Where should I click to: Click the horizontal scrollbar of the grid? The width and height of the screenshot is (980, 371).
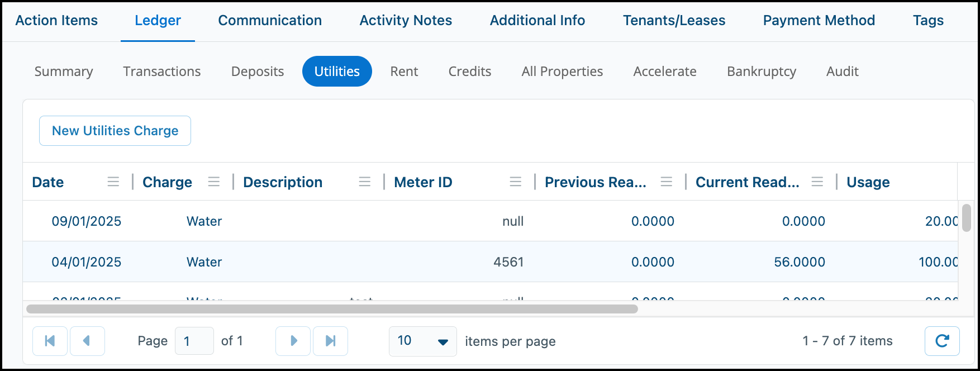[332, 309]
